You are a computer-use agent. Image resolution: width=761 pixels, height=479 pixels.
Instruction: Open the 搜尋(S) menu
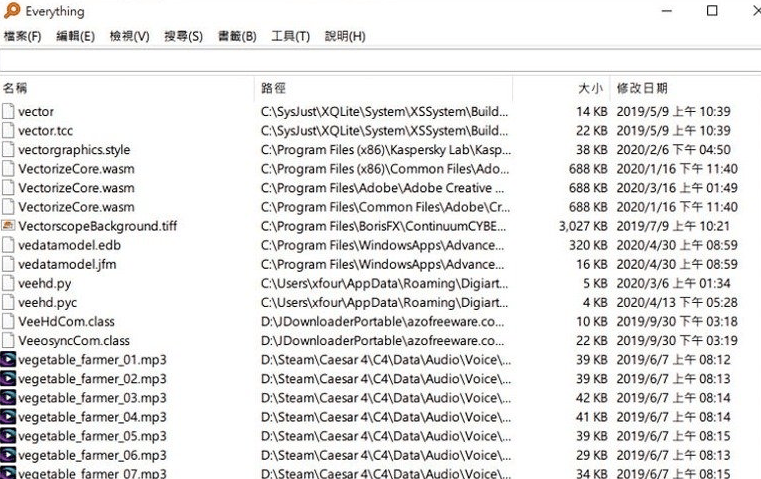183,36
